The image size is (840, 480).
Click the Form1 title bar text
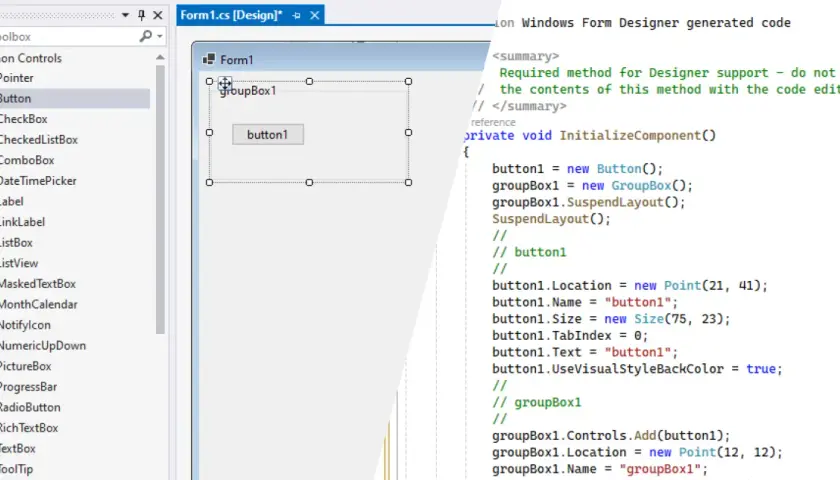237,60
